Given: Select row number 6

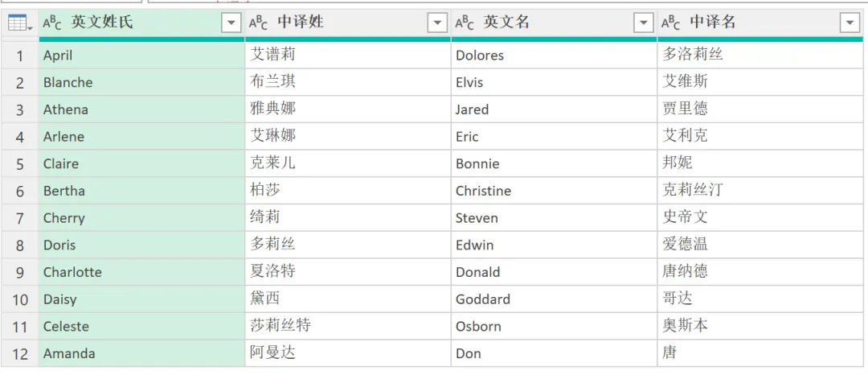Looking at the screenshot, I should (x=20, y=191).
